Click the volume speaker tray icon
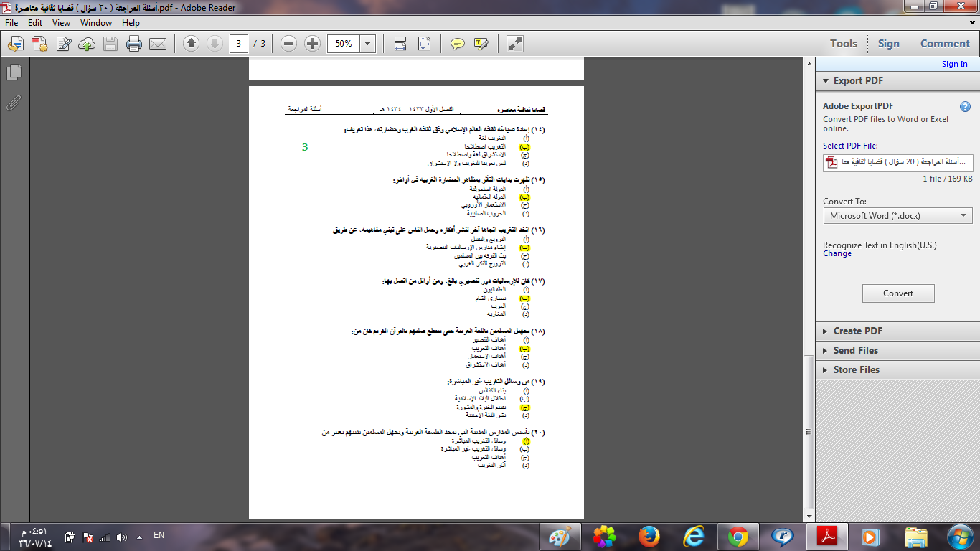Image resolution: width=980 pixels, height=551 pixels. 121,537
